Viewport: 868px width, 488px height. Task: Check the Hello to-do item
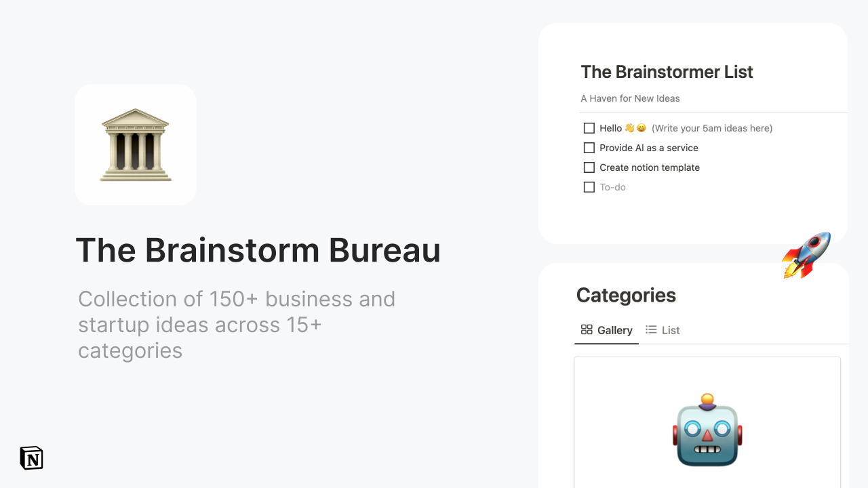tap(589, 127)
